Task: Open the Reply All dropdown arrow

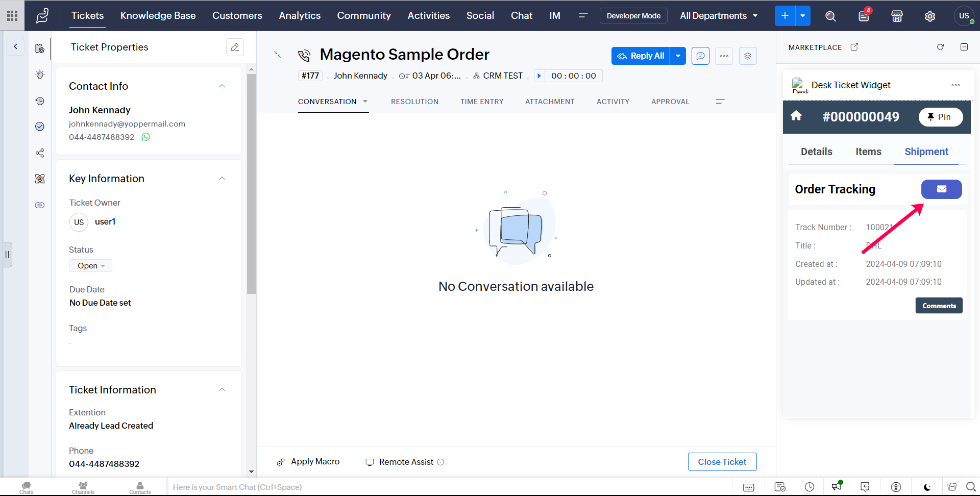Action: [678, 56]
